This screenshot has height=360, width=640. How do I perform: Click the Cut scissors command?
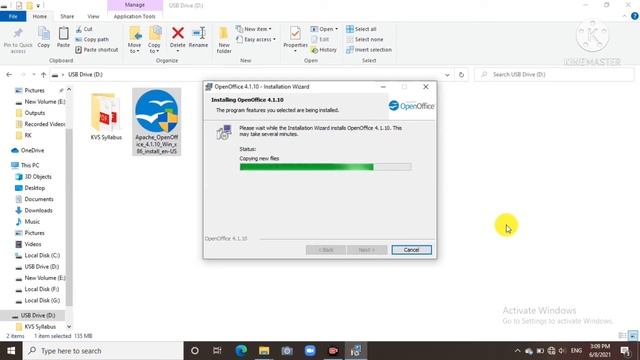(x=84, y=29)
